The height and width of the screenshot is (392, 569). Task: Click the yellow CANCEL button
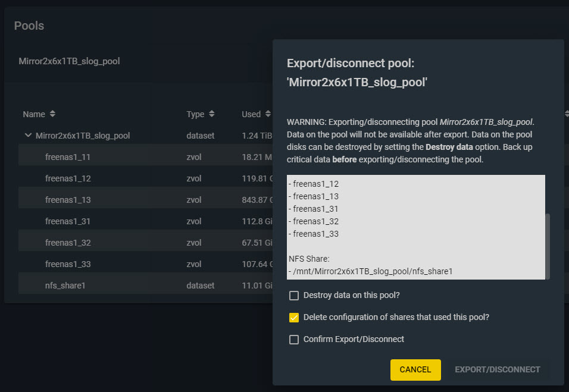click(x=415, y=369)
